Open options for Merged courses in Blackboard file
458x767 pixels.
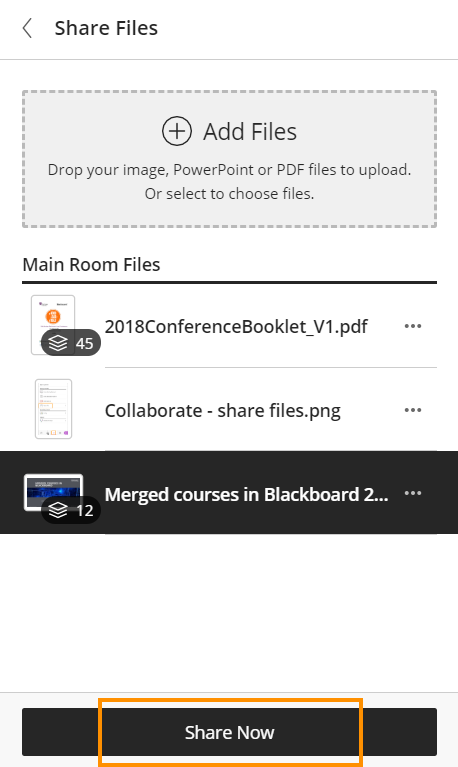coord(413,493)
